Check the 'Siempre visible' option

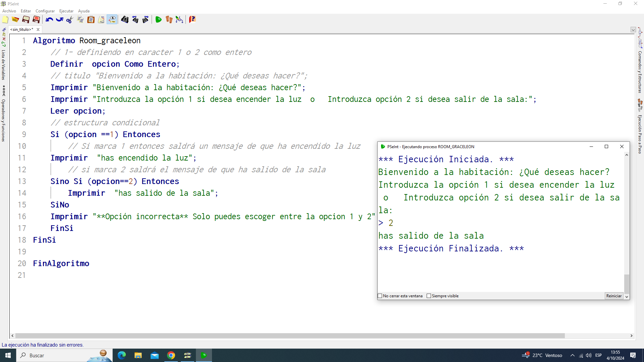429,296
